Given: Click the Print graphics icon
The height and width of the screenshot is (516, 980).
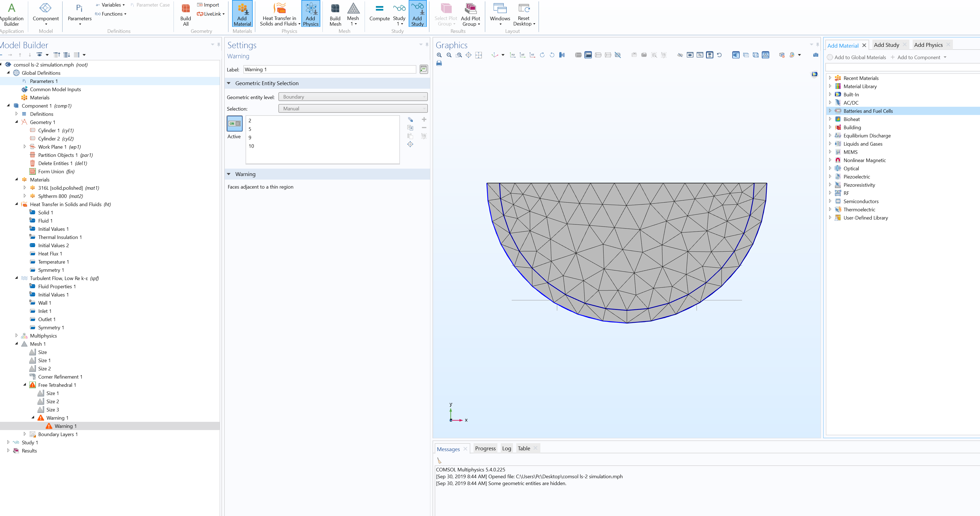Looking at the screenshot, I should point(439,64).
